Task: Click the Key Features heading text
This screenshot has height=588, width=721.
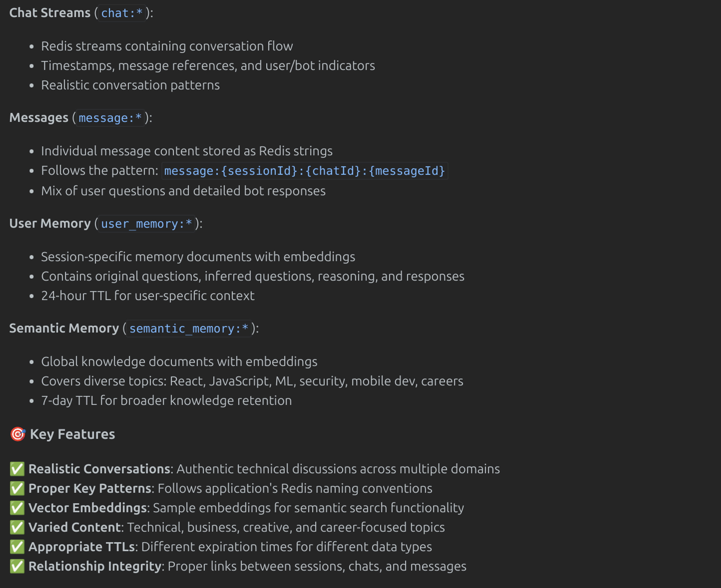Action: click(72, 434)
